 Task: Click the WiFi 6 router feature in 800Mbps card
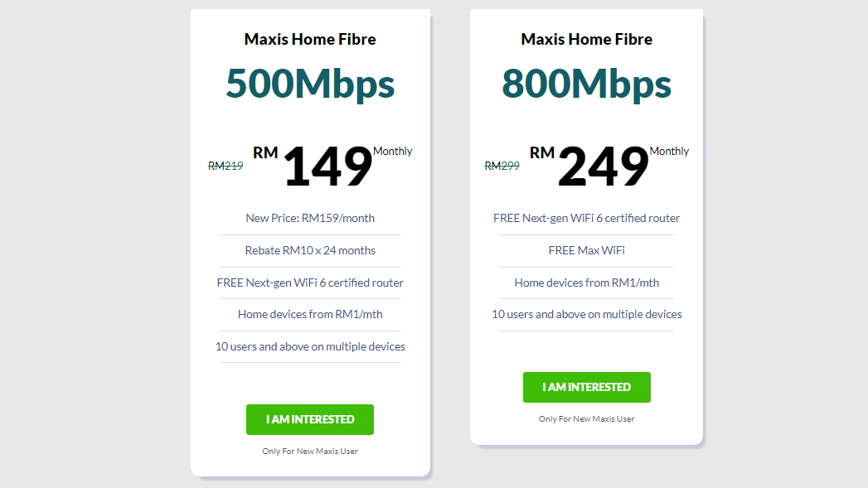[x=587, y=218]
